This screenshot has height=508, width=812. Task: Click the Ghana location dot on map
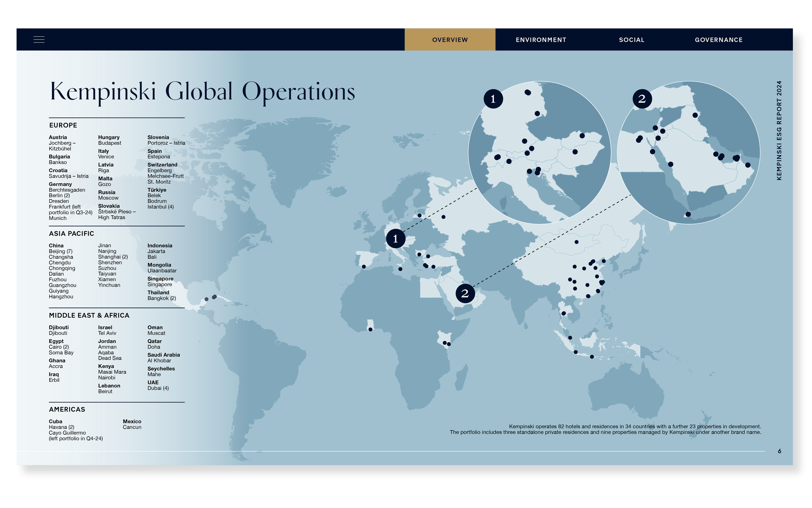point(370,329)
